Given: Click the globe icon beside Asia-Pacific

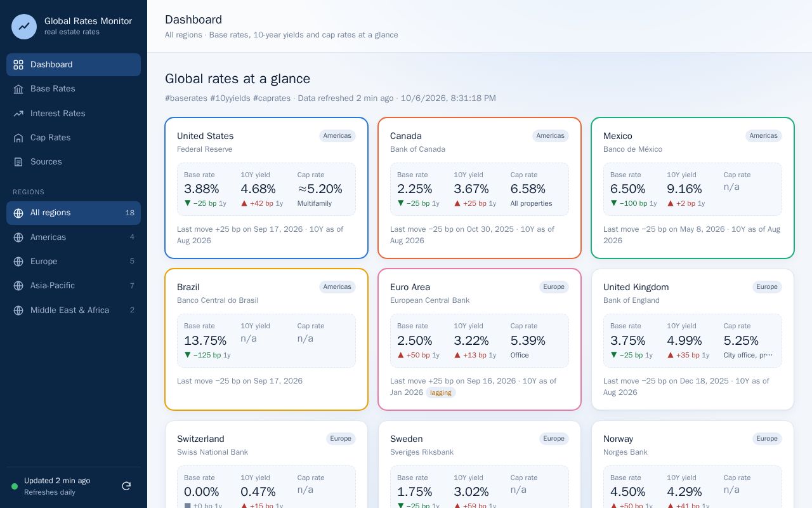Looking at the screenshot, I should 18,286.
